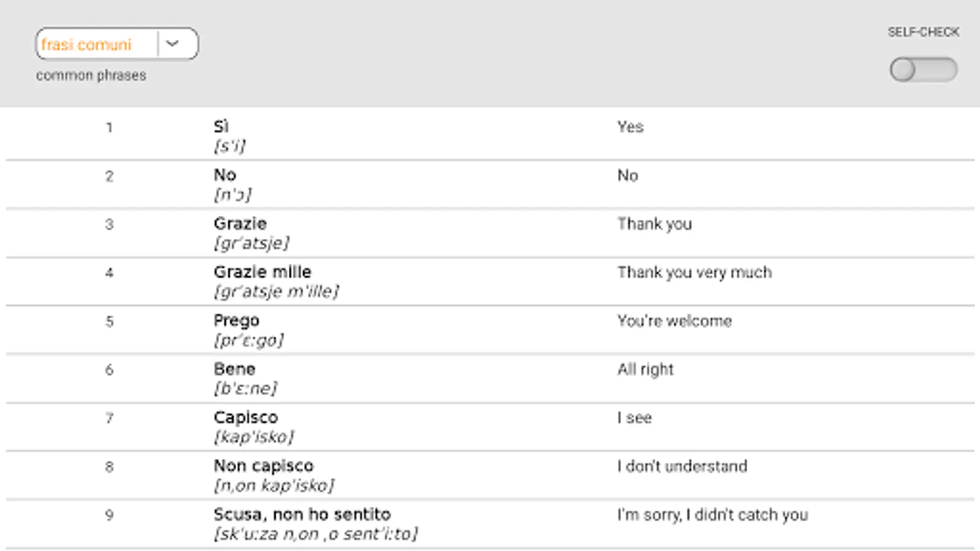
Task: Tap the I see translation text
Action: 634,418
